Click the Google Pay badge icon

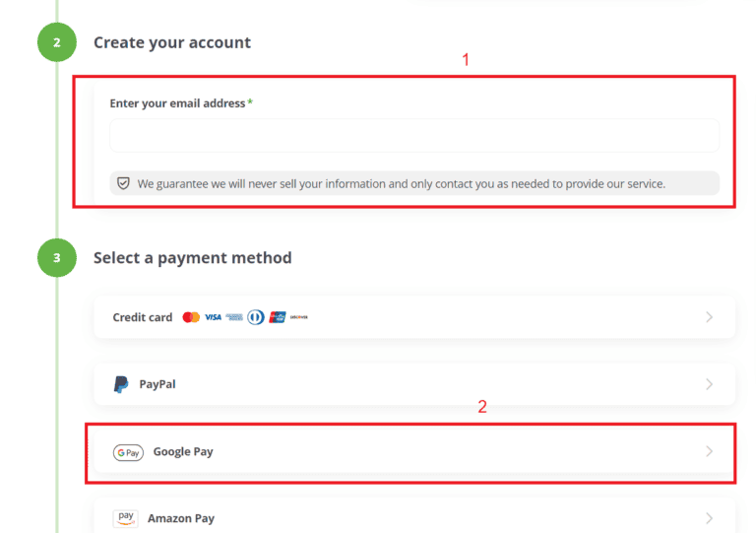click(x=128, y=452)
